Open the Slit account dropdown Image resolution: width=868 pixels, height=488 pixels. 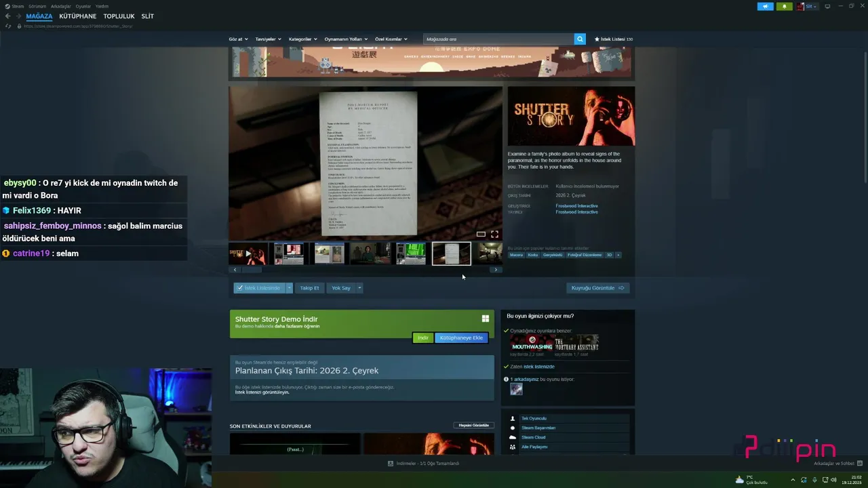point(807,6)
